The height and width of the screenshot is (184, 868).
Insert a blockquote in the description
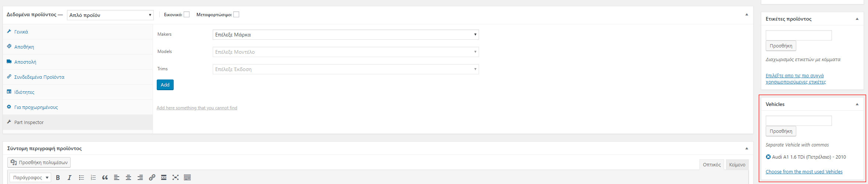coord(105,178)
